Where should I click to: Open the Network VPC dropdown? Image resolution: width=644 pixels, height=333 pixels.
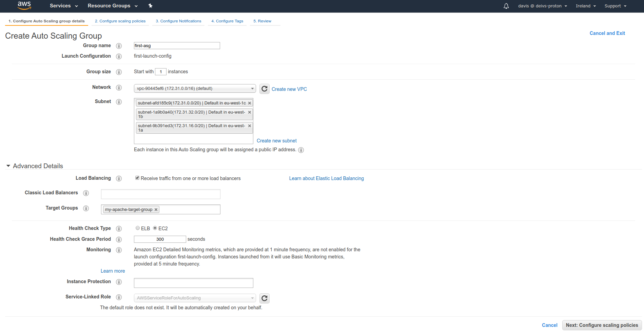coord(195,89)
